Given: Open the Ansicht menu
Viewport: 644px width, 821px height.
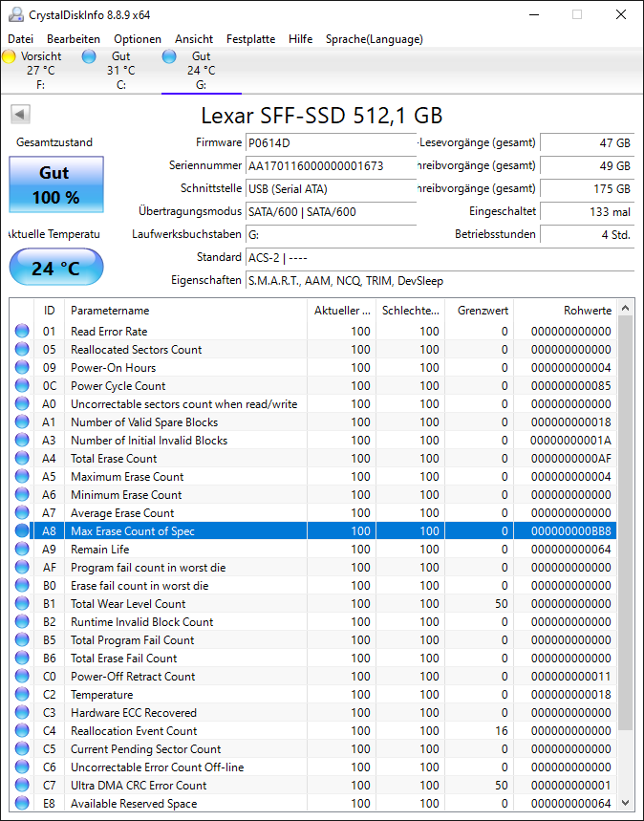Looking at the screenshot, I should point(194,39).
